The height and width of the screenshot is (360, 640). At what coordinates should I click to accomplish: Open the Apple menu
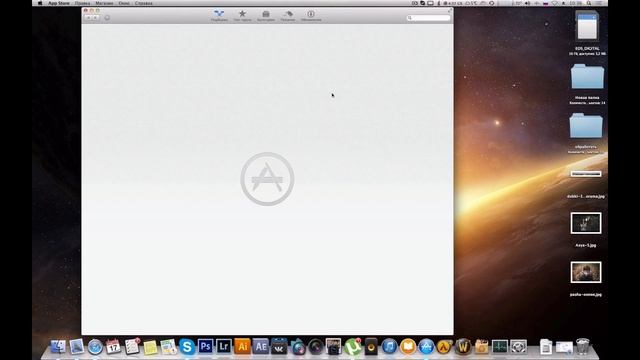click(x=40, y=3)
